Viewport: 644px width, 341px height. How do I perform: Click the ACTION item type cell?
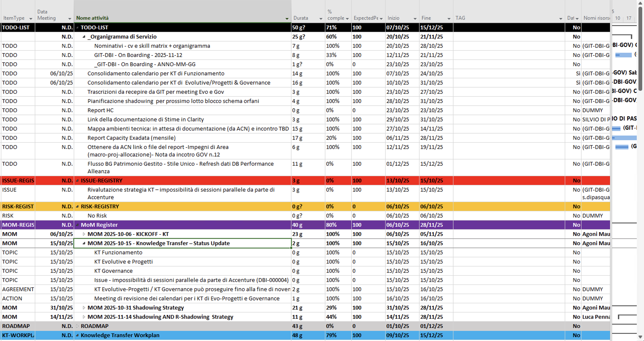click(x=18, y=299)
